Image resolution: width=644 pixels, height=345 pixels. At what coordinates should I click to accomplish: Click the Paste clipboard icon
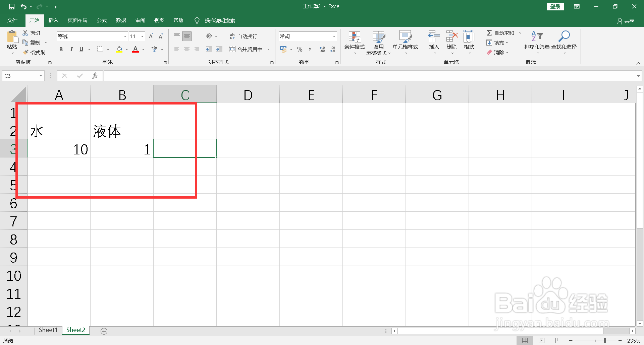[12, 37]
